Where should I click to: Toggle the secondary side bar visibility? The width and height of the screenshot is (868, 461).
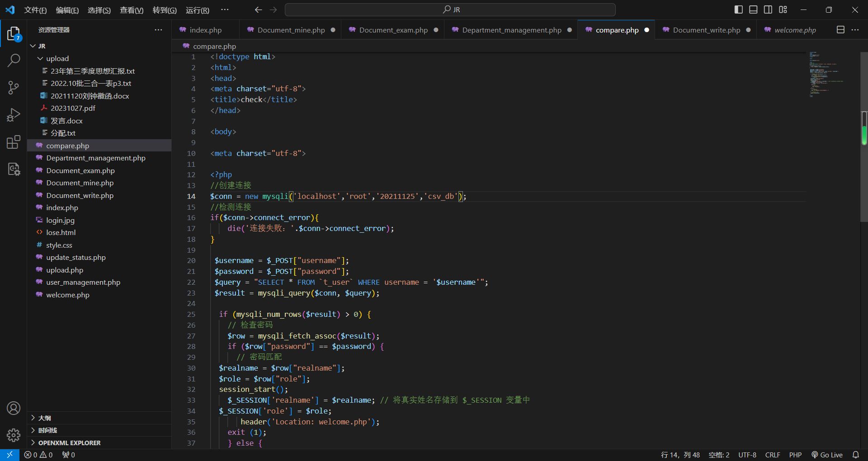pyautogui.click(x=768, y=9)
